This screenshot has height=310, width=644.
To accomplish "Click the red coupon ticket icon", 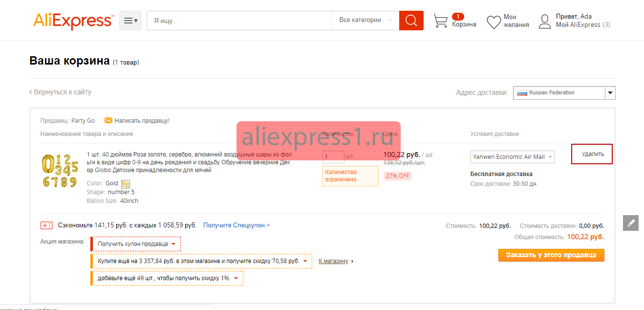I will pyautogui.click(x=46, y=225).
